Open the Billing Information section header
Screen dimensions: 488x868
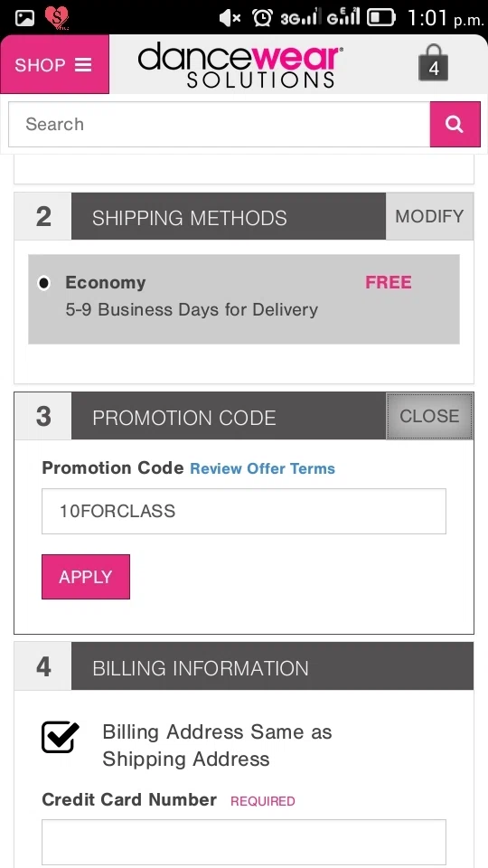[244, 666]
